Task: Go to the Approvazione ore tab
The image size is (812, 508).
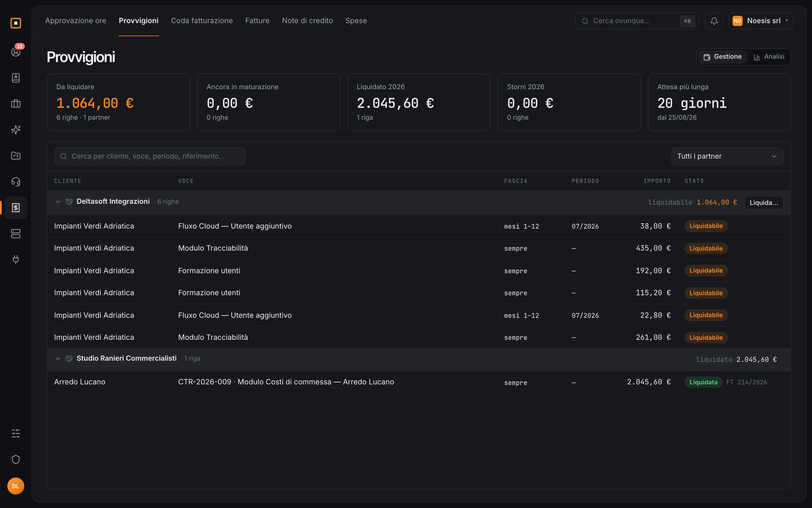Action: [76, 21]
